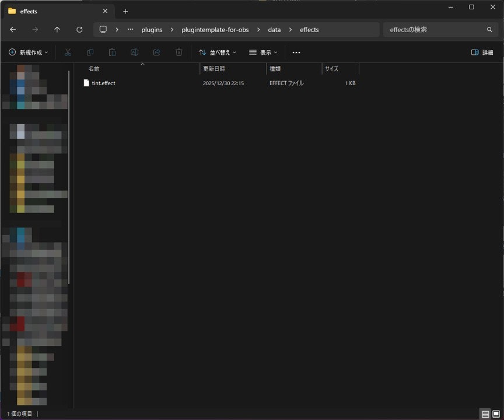
Task: Click the tint.effect file icon
Action: coord(86,83)
